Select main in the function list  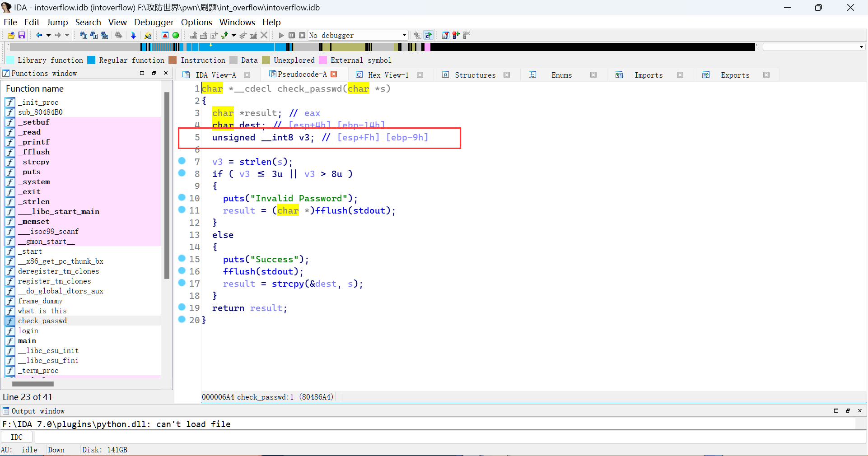tap(27, 341)
